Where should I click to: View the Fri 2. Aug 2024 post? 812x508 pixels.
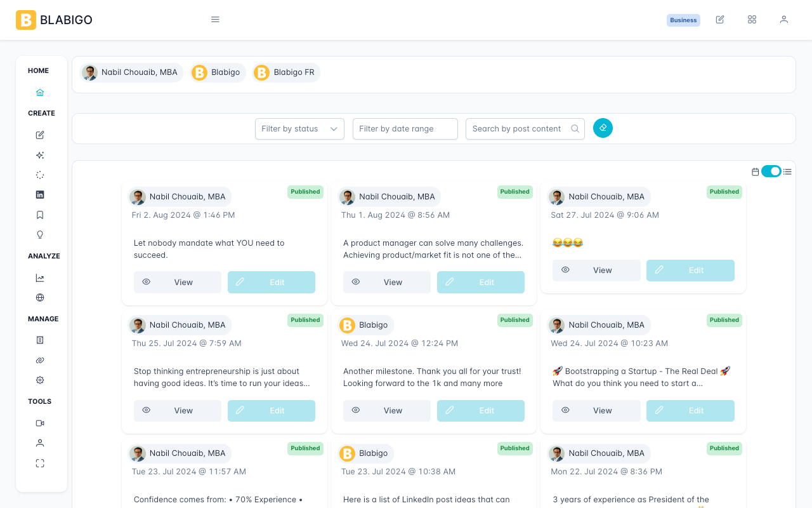pyautogui.click(x=178, y=283)
